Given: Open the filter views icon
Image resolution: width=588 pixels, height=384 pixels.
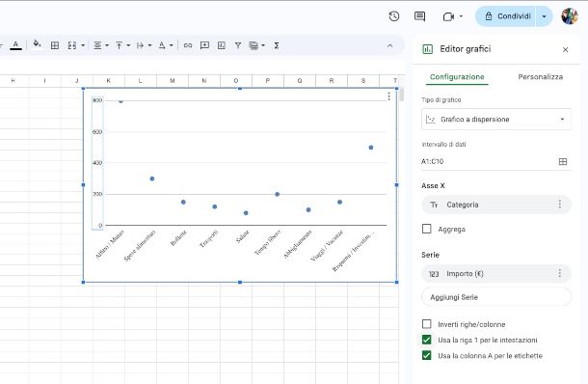Looking at the screenshot, I should click(254, 45).
